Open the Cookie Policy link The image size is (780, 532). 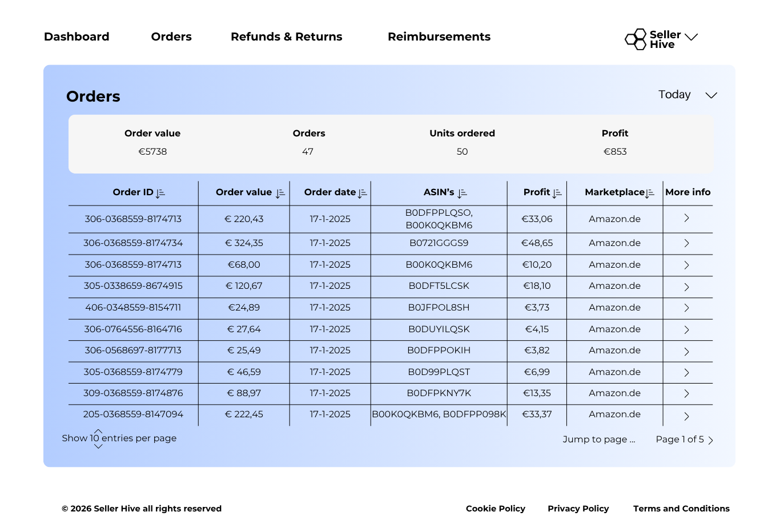coord(496,509)
